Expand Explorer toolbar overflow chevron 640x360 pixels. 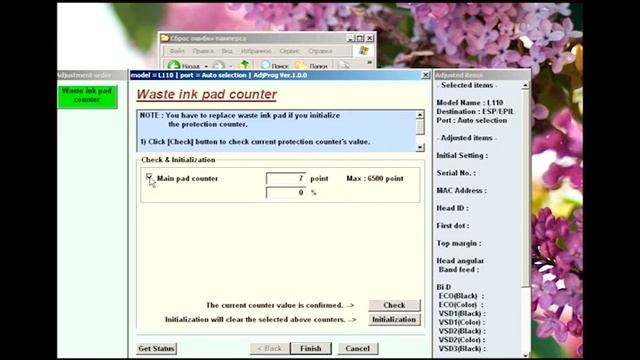[369, 62]
